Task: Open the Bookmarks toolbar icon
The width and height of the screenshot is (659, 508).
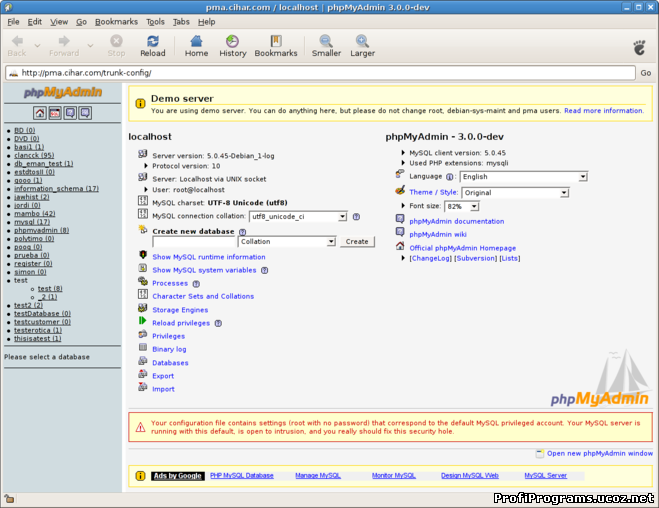Action: tap(276, 41)
